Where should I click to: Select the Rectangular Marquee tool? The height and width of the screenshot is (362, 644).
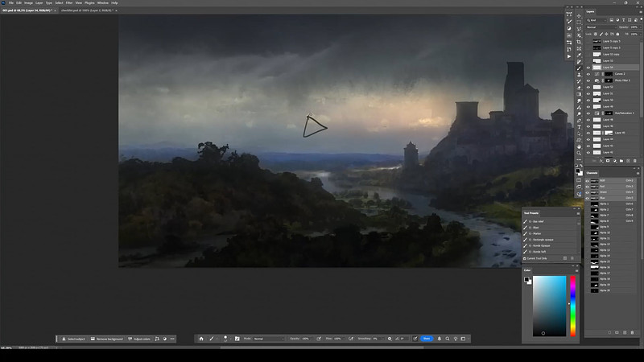coord(579,23)
